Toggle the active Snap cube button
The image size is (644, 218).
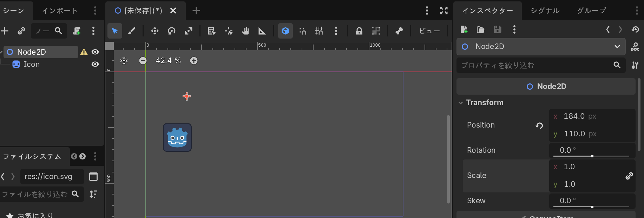[x=285, y=31]
